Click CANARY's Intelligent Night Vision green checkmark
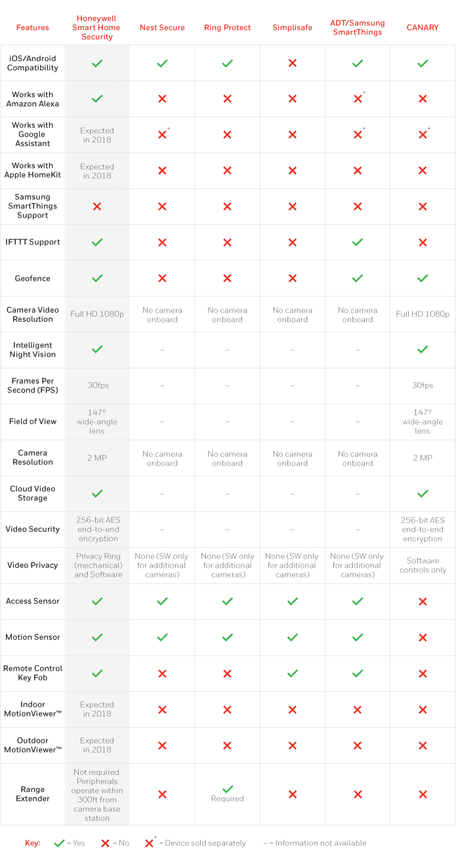 pos(423,349)
